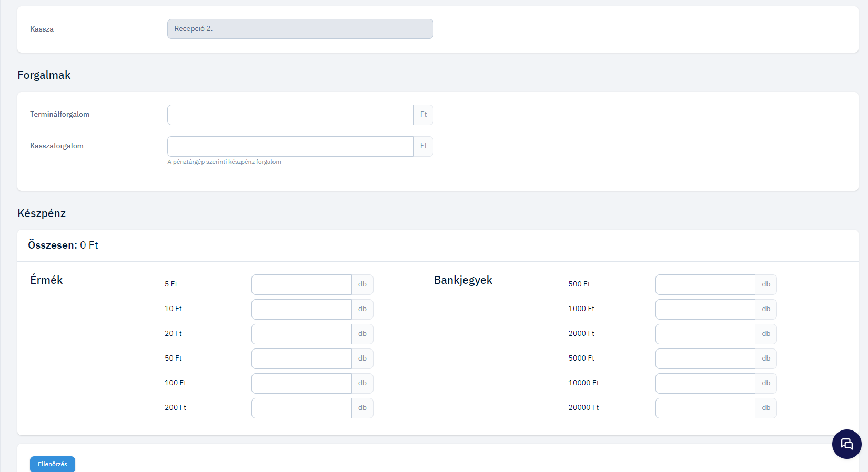Click the Ft suffix beside Terminálforgalom
This screenshot has height=472, width=868.
point(423,115)
